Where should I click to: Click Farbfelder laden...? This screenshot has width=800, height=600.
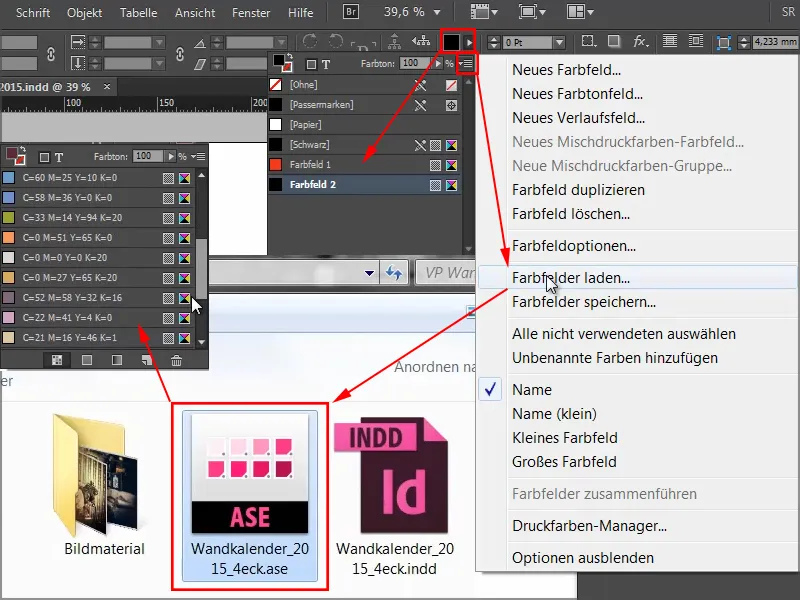point(570,278)
